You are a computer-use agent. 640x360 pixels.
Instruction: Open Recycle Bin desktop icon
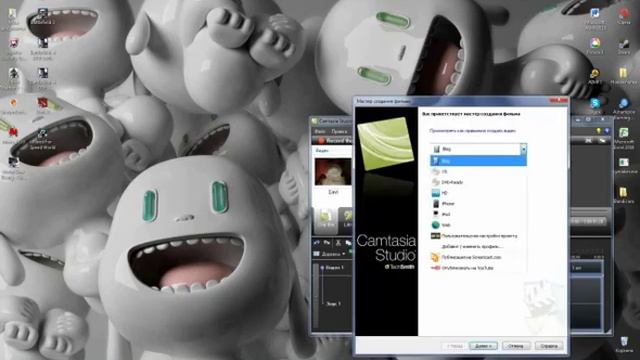(x=624, y=344)
